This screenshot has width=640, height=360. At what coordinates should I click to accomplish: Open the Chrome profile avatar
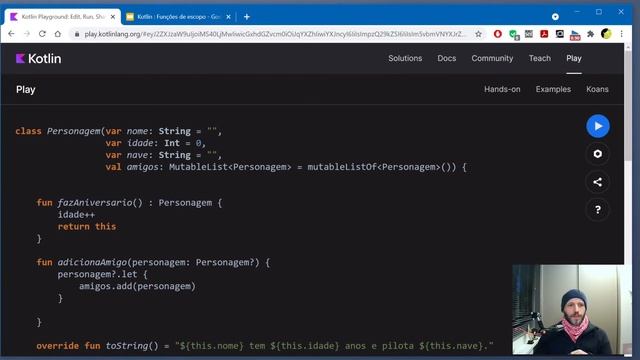[x=606, y=34]
